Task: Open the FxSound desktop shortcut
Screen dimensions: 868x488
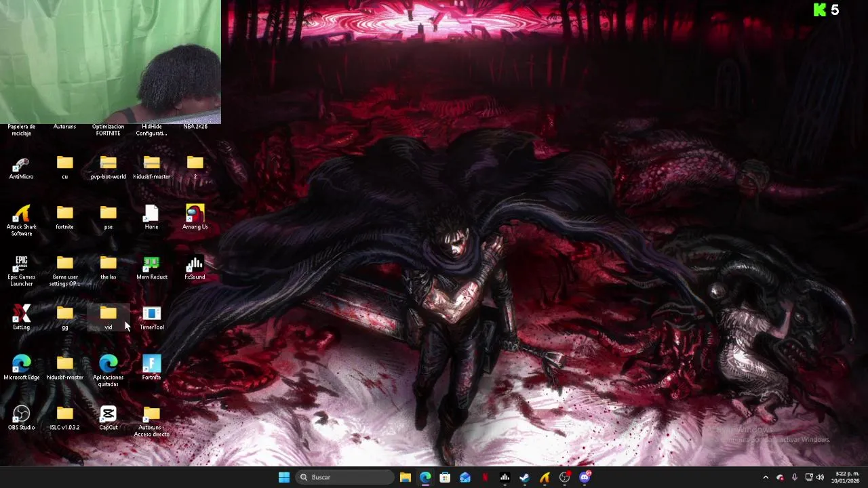Action: coord(195,268)
